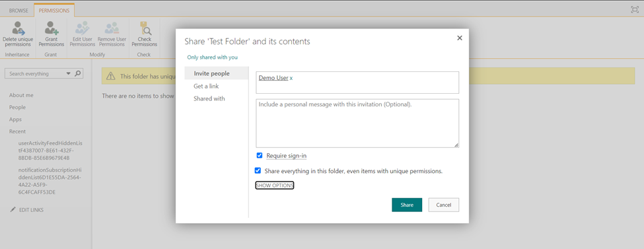Close the share dialog with X
Viewport: 644px width, 249px height.
point(460,38)
